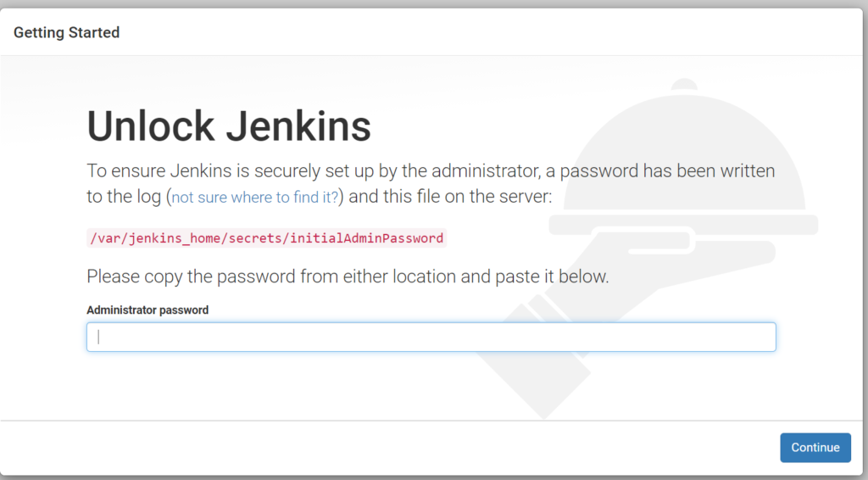This screenshot has height=480, width=868.
Task: Click the tray plate under the cloche
Action: [683, 224]
